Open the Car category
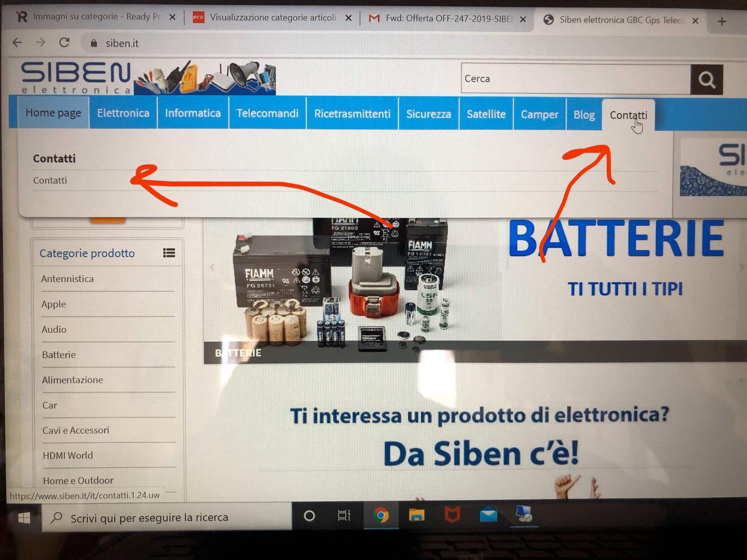 [x=49, y=405]
